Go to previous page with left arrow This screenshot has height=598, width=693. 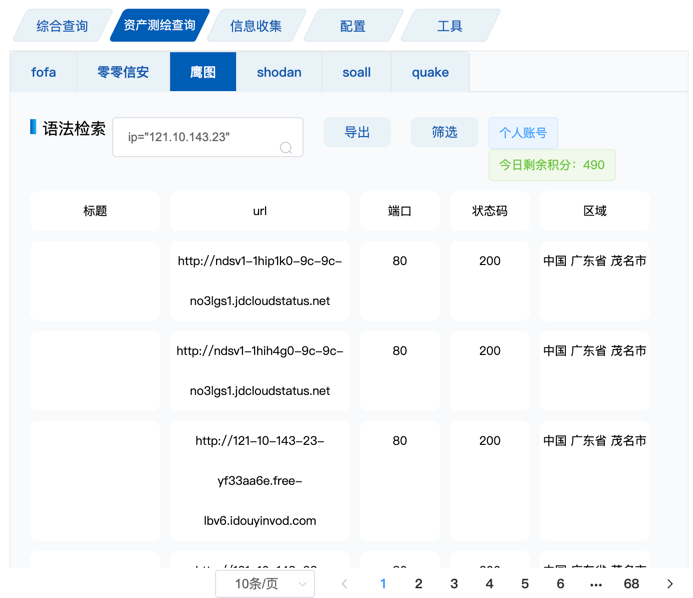[x=345, y=584]
